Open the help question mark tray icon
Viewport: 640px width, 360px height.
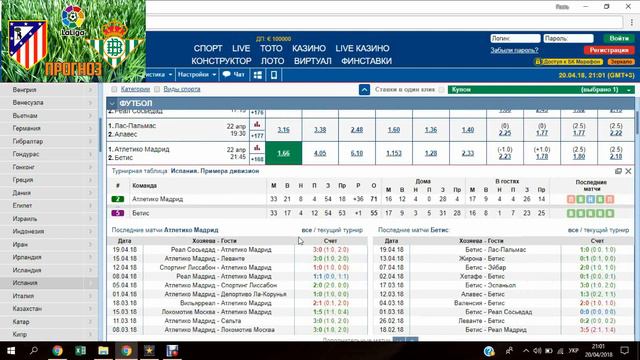(489, 351)
